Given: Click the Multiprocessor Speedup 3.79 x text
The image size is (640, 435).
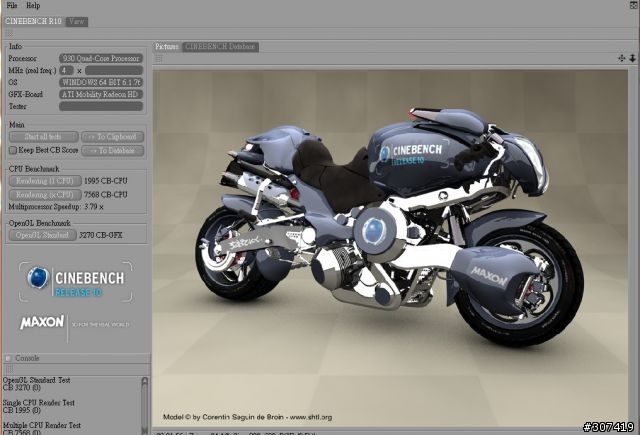Looking at the screenshot, I should pos(56,207).
